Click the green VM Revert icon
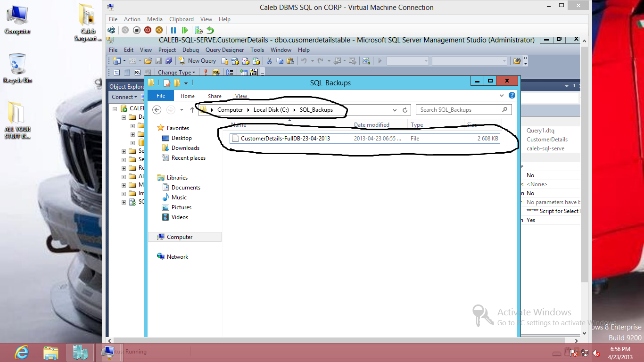 point(210,30)
